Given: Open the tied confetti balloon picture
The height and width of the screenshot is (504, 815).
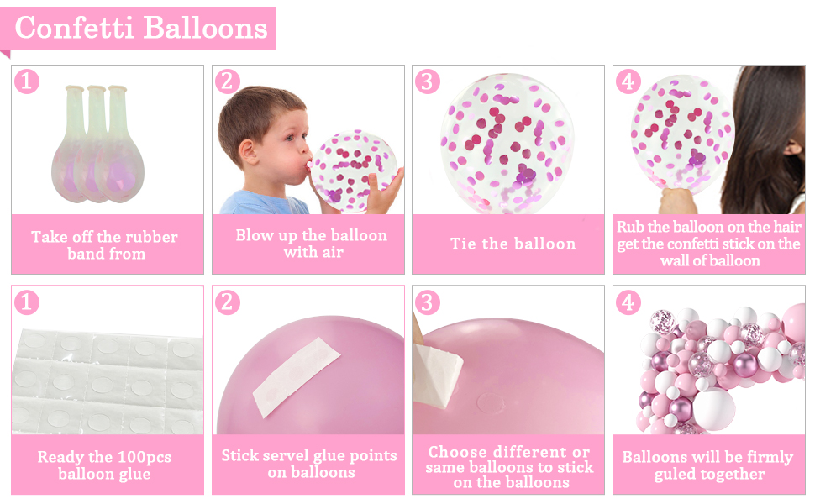Looking at the screenshot, I should (508, 139).
